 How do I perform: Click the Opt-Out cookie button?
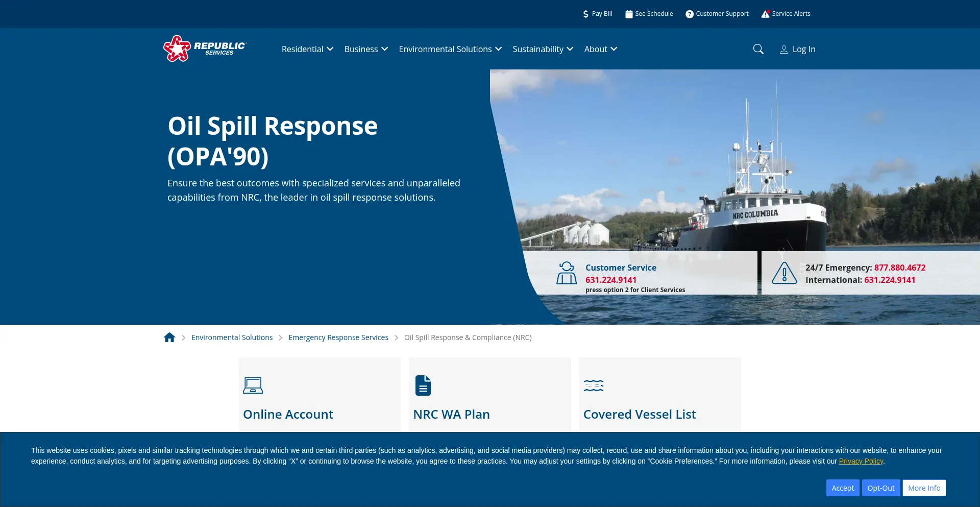click(x=881, y=488)
